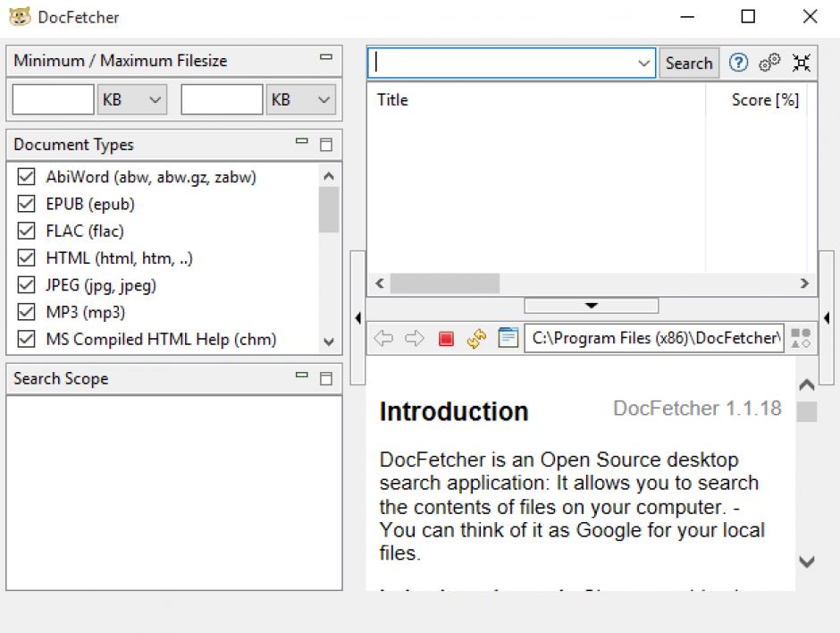Click the minimize-to-tray icon beside preferences
The width and height of the screenshot is (840, 633).
point(802,63)
